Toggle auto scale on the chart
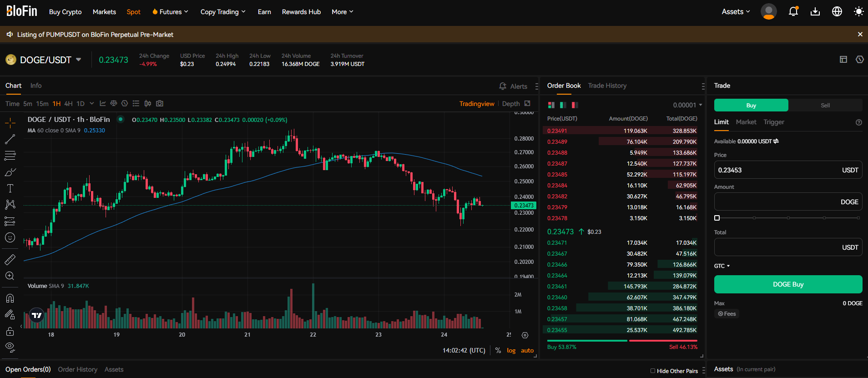Image resolution: width=868 pixels, height=378 pixels. coord(527,350)
